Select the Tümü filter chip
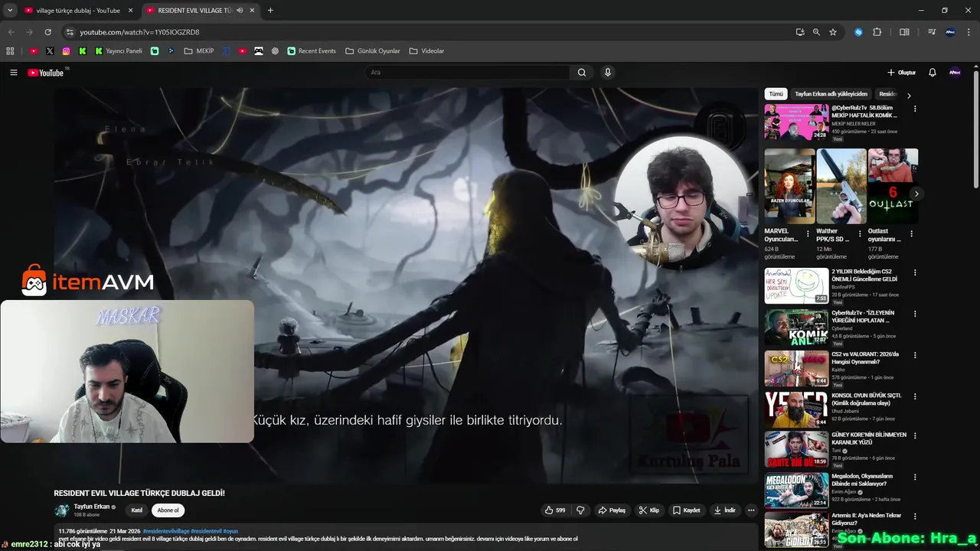Screen dimensions: 980x551 (776, 94)
